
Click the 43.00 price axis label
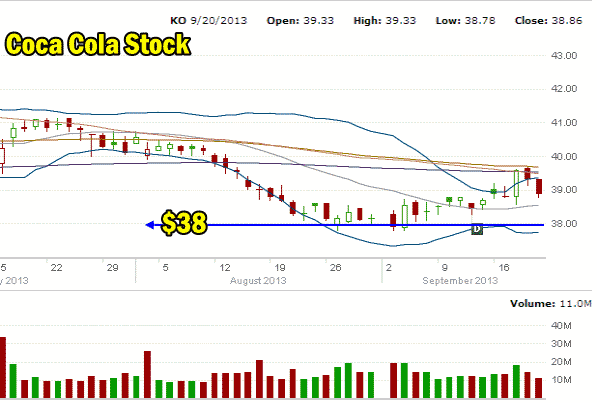click(x=564, y=56)
